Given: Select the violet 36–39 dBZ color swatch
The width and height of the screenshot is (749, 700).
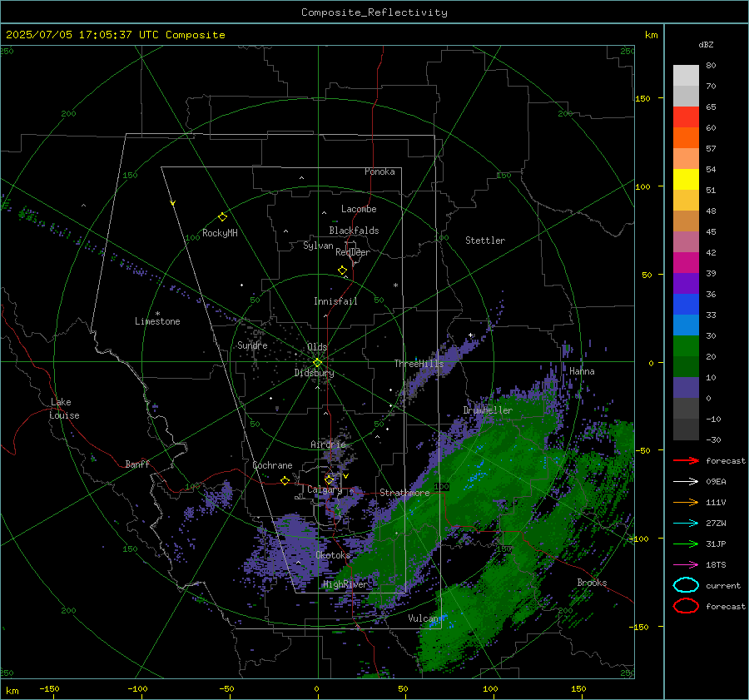Looking at the screenshot, I should (686, 283).
